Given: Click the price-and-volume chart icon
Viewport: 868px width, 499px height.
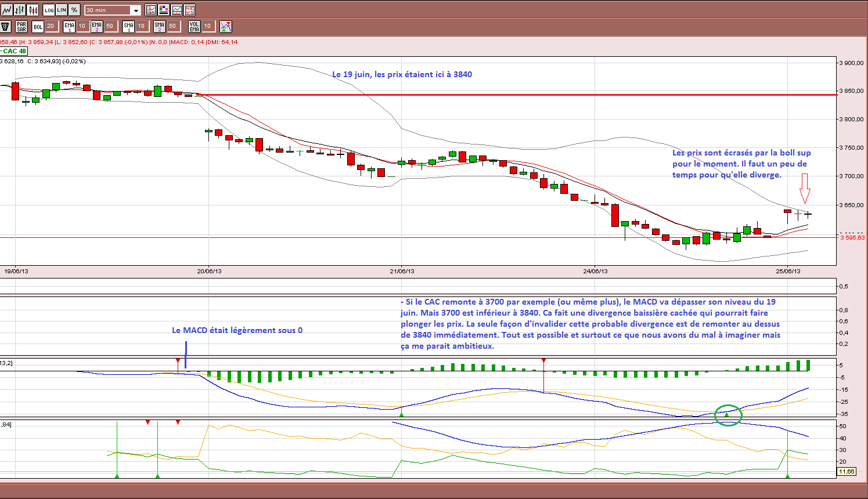Looking at the screenshot, I should (x=177, y=10).
